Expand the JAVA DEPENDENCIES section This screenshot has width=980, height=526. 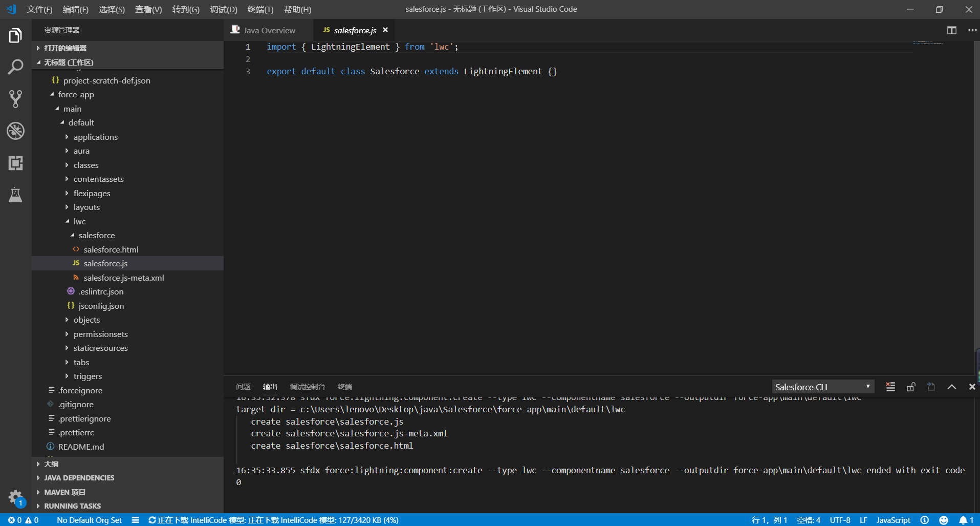click(127, 478)
